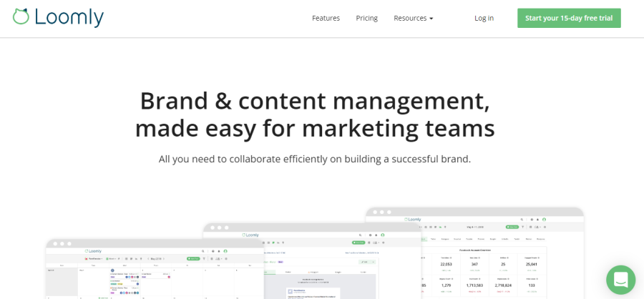Screen dimensions: 644x299
Task: Click the Log in link
Action: [x=484, y=18]
